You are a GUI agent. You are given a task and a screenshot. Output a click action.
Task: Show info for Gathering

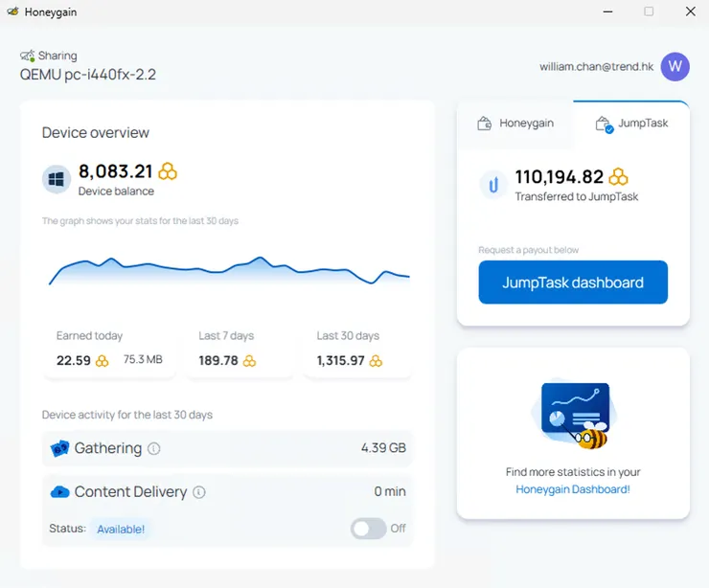pos(153,448)
